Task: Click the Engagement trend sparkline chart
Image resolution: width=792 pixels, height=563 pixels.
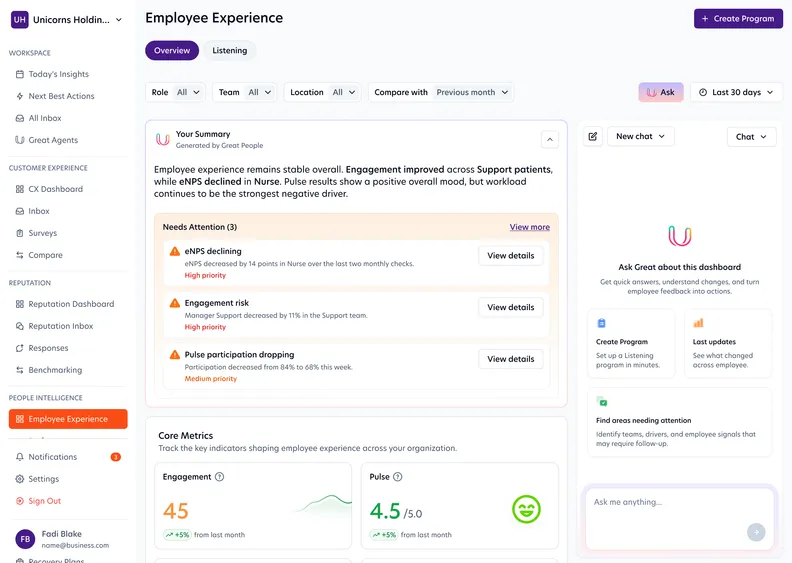Action: [x=322, y=504]
